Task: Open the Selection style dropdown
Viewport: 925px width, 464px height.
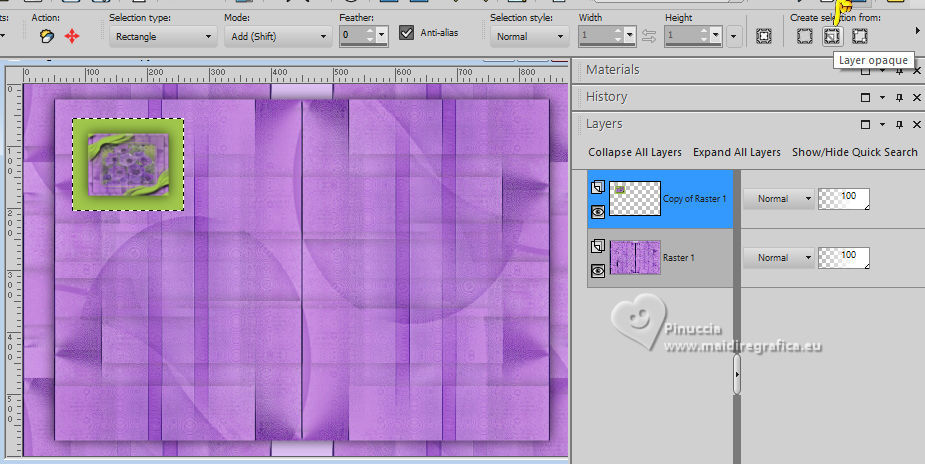Action: click(529, 37)
